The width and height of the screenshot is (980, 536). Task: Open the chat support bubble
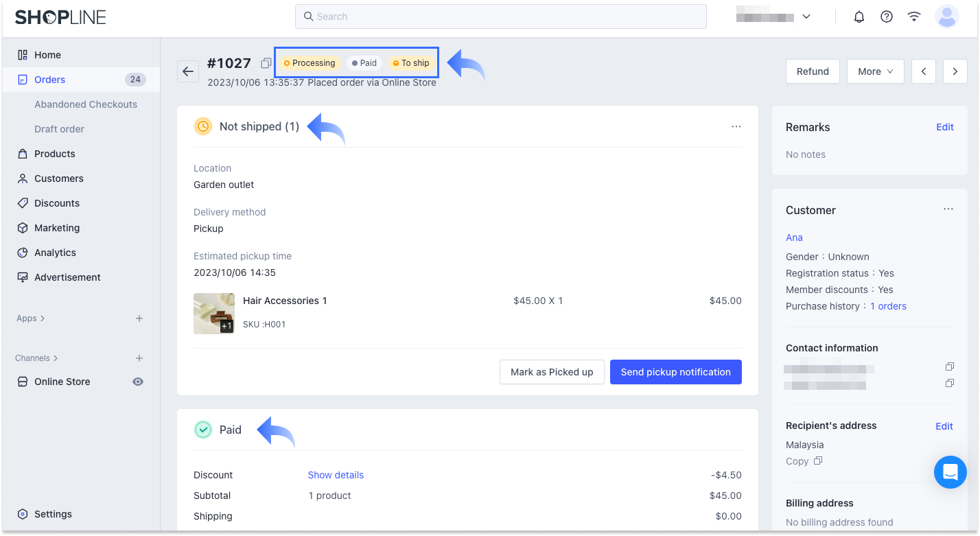(x=950, y=472)
